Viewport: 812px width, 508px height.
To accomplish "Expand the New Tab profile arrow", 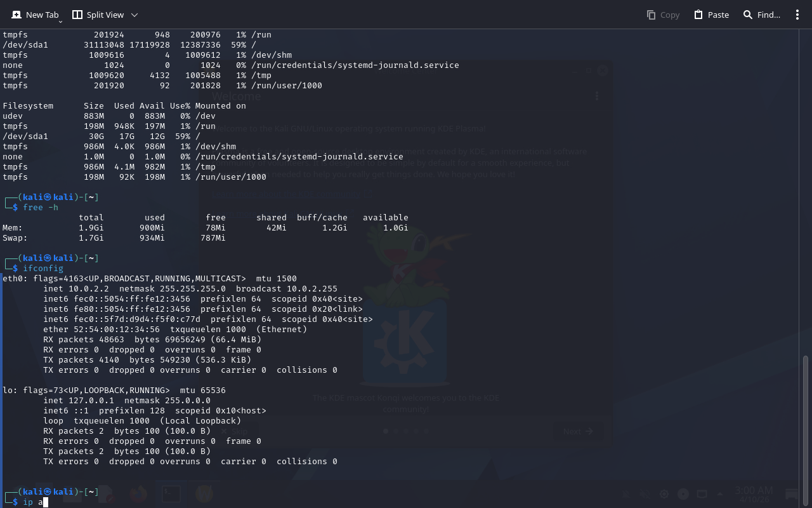I will tap(60, 22).
